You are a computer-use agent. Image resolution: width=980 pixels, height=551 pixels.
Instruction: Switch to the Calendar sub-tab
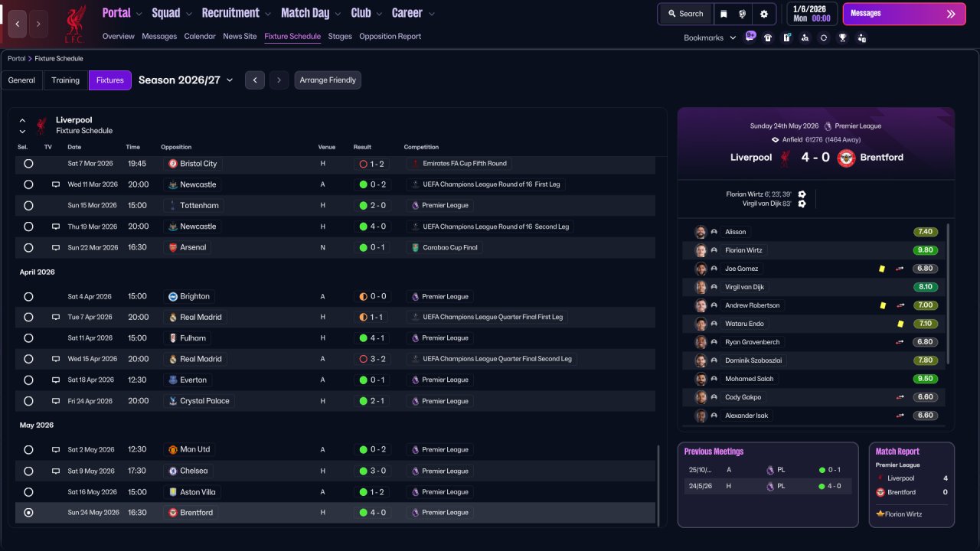pyautogui.click(x=200, y=36)
